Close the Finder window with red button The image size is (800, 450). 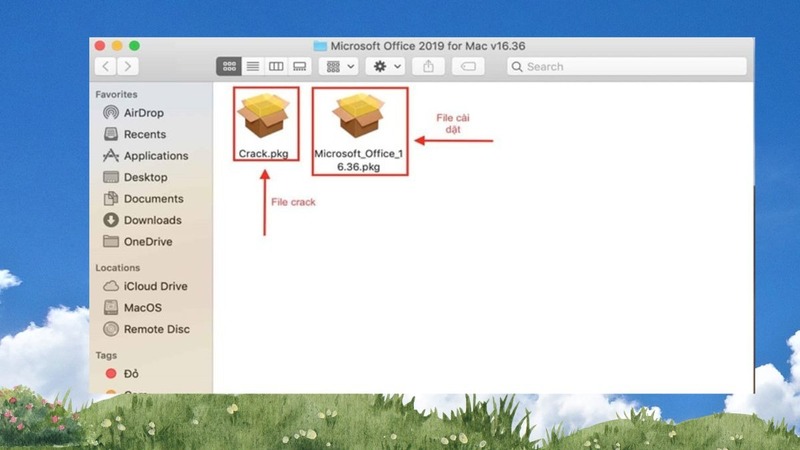click(100, 46)
